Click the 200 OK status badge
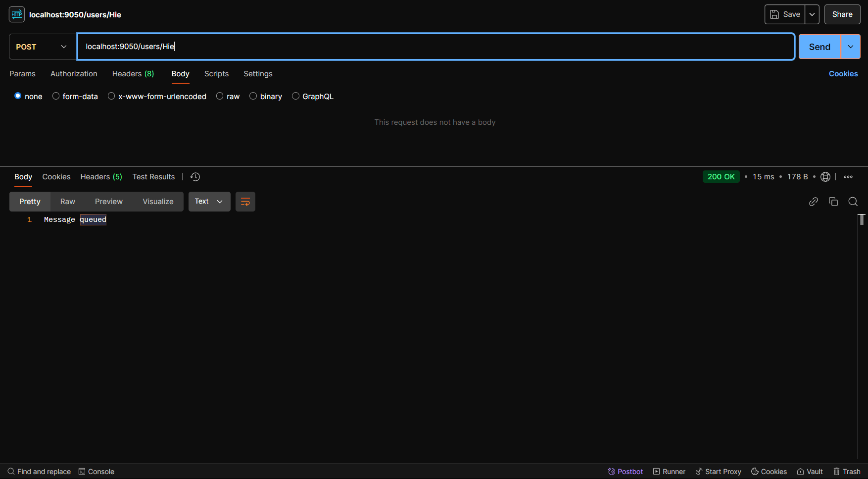Screen dimensions: 868x479 pyautogui.click(x=721, y=177)
